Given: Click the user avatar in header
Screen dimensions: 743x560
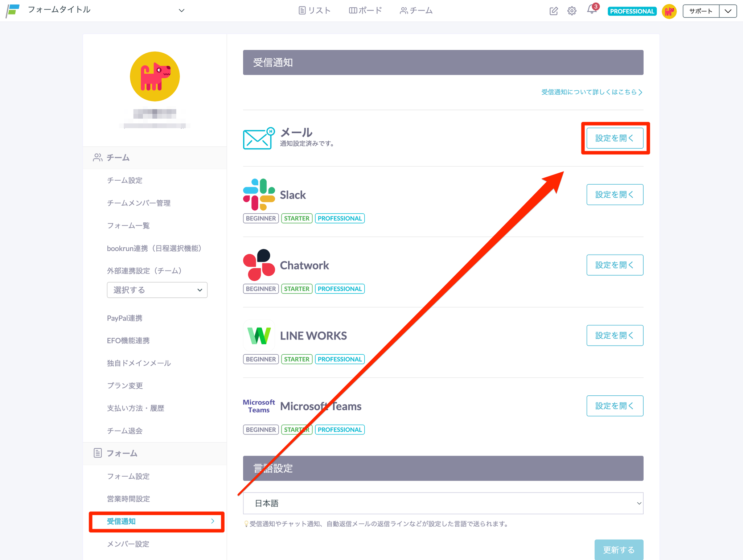Looking at the screenshot, I should click(669, 11).
